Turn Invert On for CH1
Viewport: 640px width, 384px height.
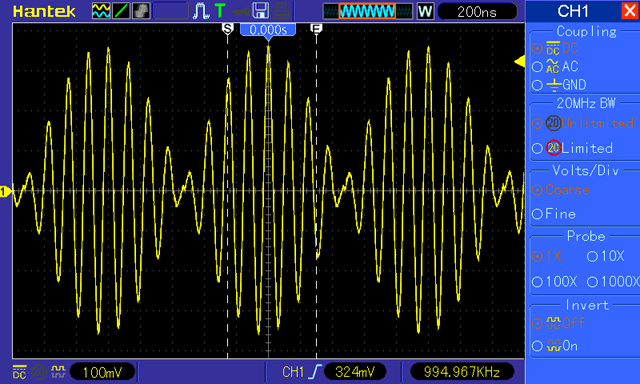(x=555, y=346)
